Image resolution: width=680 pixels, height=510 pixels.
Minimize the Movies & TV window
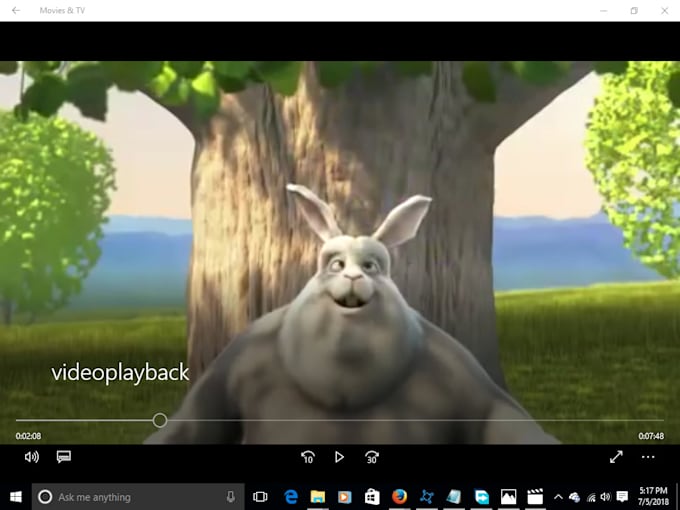(x=604, y=10)
